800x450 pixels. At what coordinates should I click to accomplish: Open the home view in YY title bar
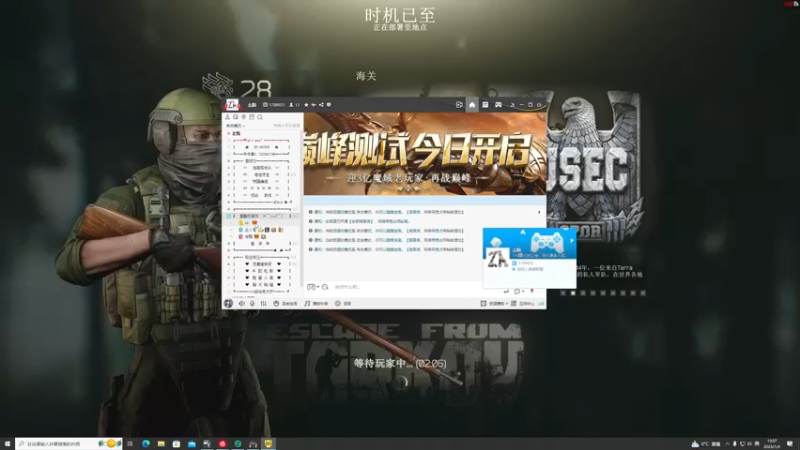click(472, 105)
